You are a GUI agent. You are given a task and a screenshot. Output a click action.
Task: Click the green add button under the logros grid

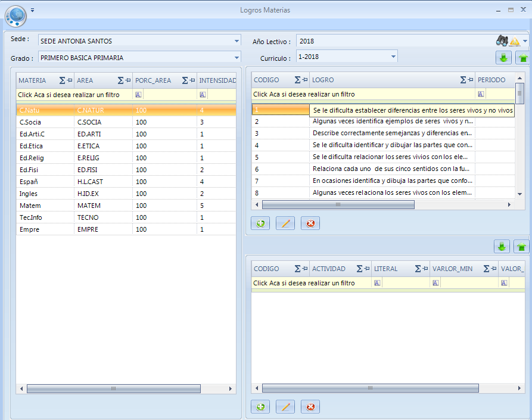pyautogui.click(x=260, y=224)
